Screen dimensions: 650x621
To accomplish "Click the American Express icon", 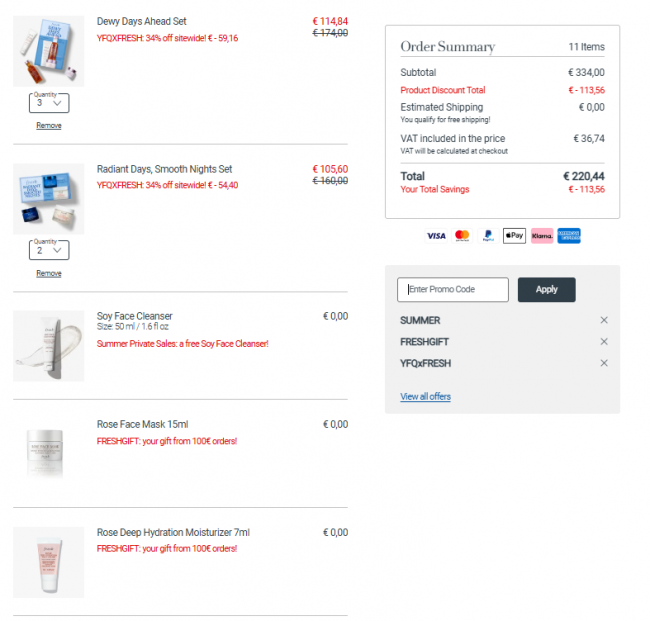I will pos(568,236).
